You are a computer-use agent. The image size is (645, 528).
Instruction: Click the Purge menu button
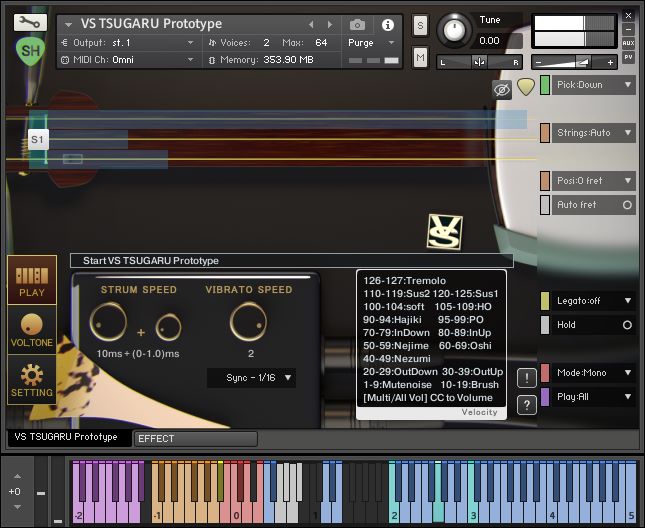(372, 43)
